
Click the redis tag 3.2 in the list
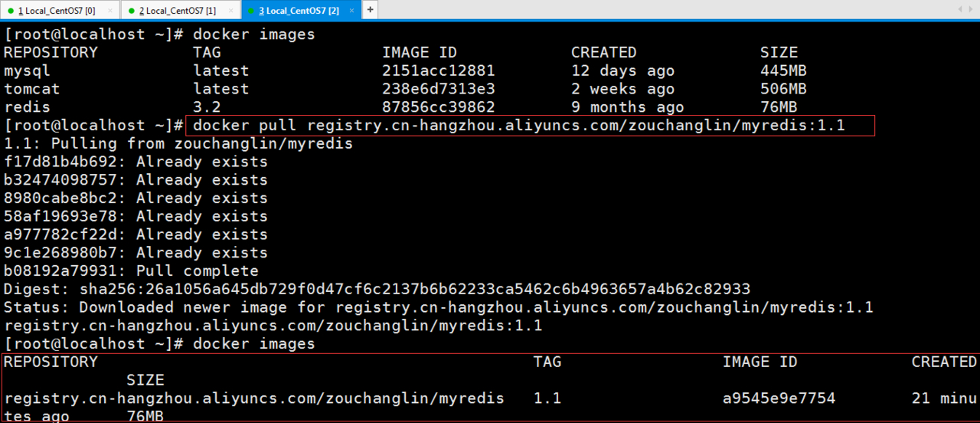(x=207, y=107)
